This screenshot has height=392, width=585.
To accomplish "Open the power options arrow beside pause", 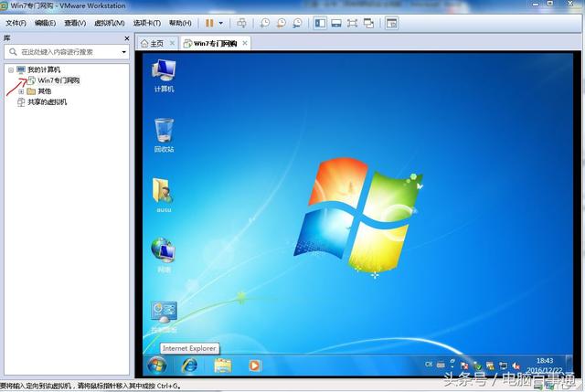I will 221,23.
